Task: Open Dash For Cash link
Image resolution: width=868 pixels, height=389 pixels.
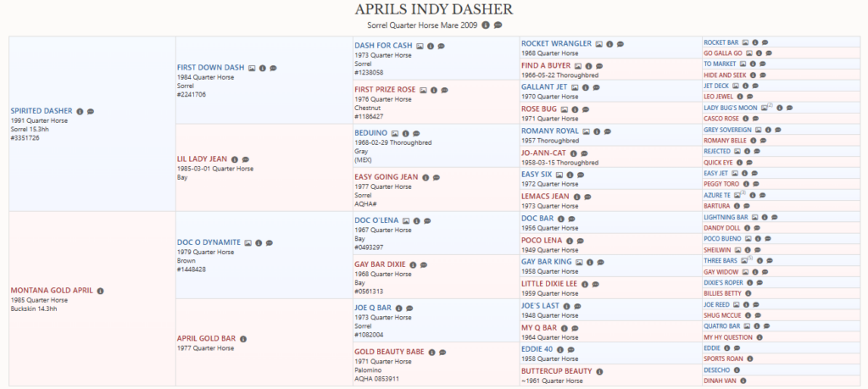Action: [x=384, y=46]
